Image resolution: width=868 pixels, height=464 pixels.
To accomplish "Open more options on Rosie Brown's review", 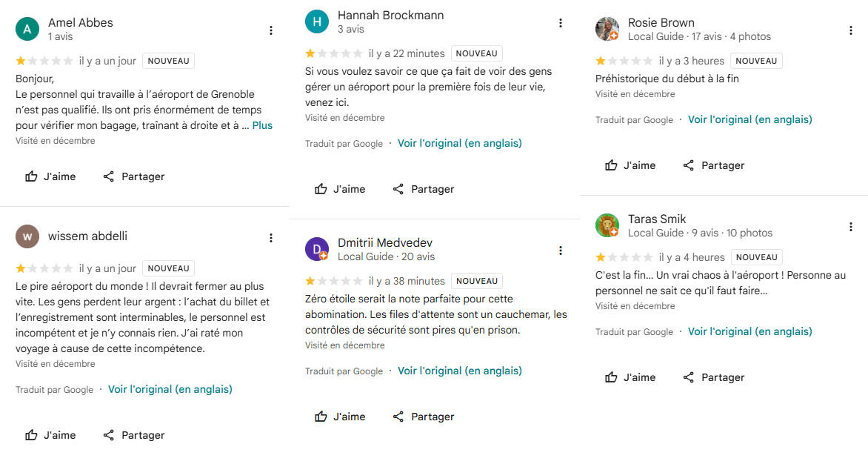I will (x=851, y=30).
